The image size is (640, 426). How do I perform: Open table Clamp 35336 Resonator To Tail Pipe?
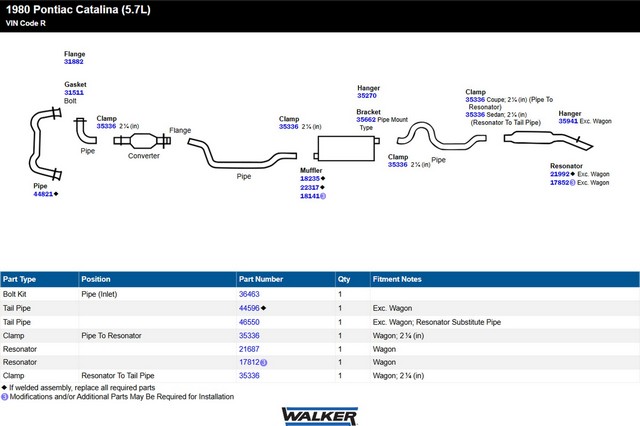[x=249, y=375]
